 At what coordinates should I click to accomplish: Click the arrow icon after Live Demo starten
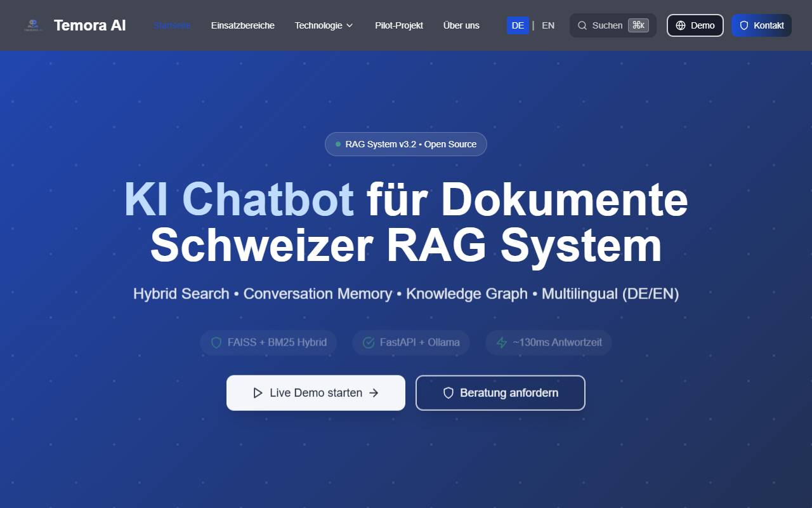pos(374,393)
